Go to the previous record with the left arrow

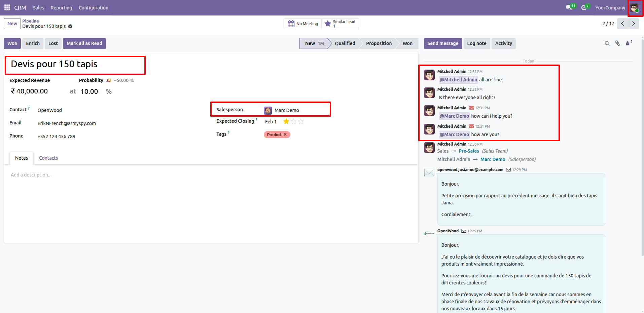(x=622, y=24)
